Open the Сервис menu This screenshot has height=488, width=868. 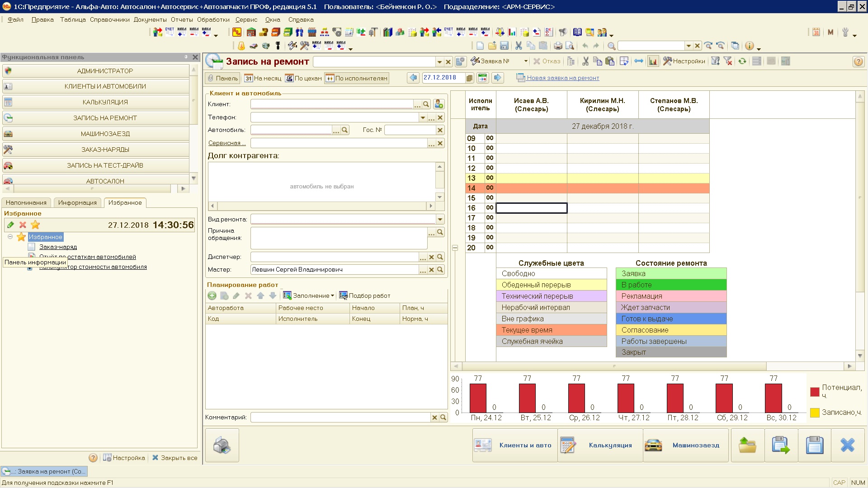coord(246,19)
